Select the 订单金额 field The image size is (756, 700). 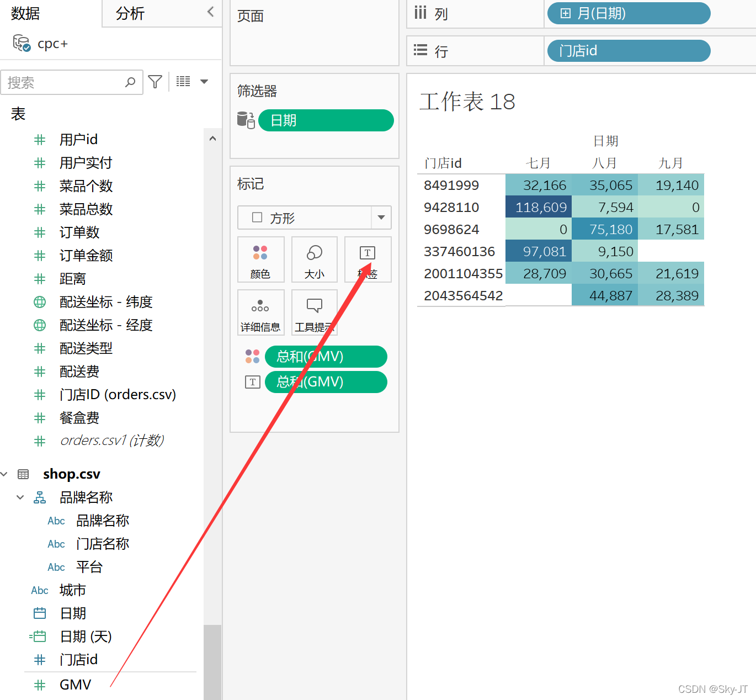[x=86, y=255]
